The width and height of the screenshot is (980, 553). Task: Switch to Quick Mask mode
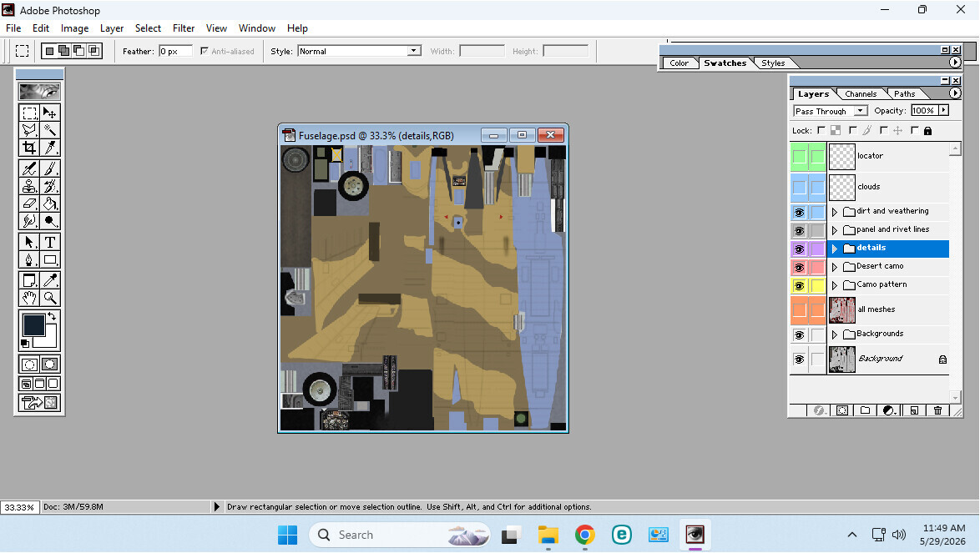tap(50, 364)
